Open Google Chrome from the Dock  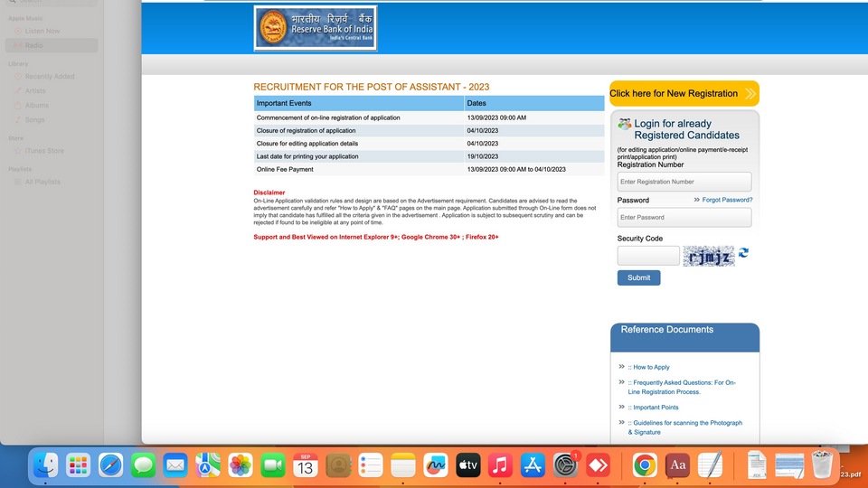(x=645, y=465)
